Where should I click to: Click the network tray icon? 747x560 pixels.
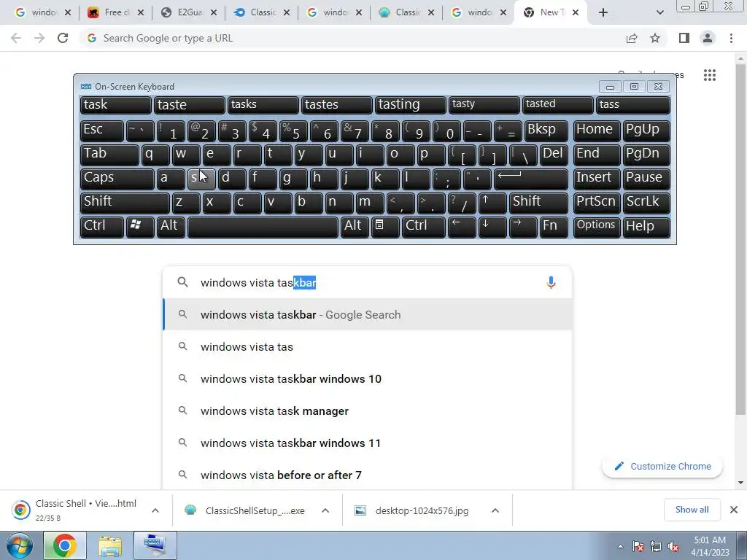pos(656,546)
